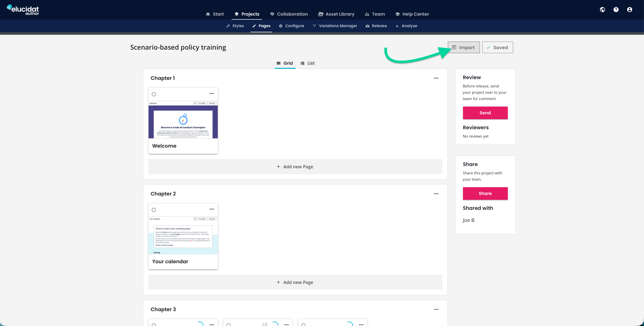Click the Variations Manager branch icon
The image size is (644, 326).
tap(314, 26)
